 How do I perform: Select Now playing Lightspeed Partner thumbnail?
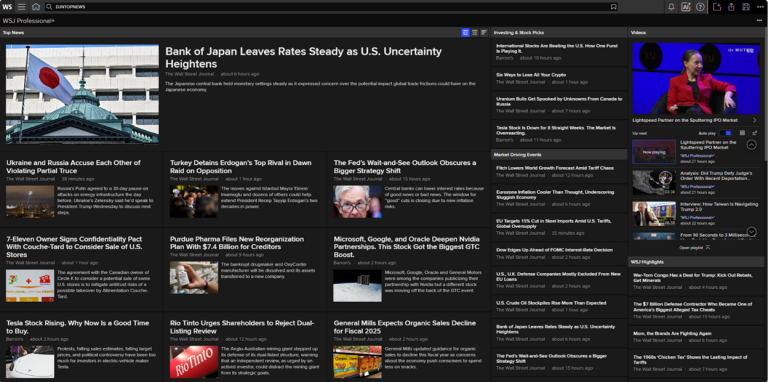654,152
